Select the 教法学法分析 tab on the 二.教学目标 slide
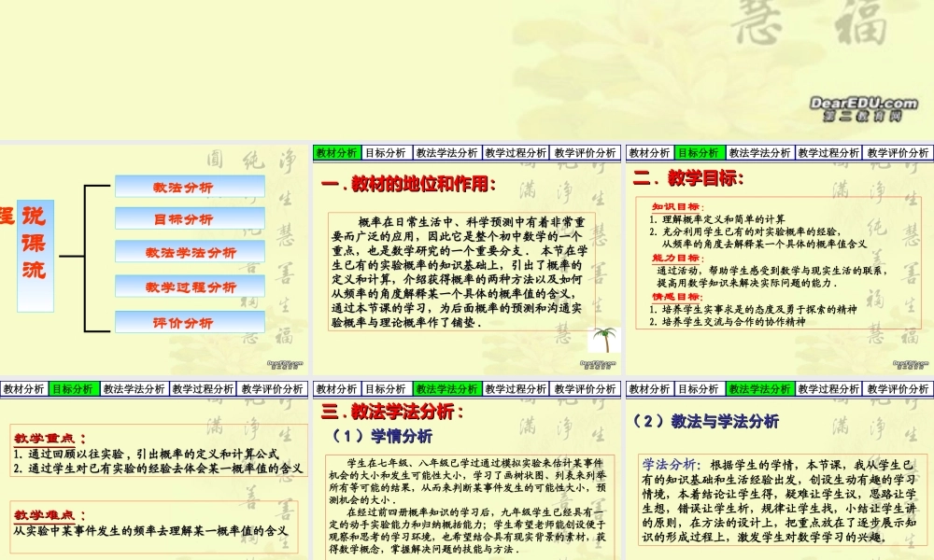The width and height of the screenshot is (934, 560). pos(760,153)
